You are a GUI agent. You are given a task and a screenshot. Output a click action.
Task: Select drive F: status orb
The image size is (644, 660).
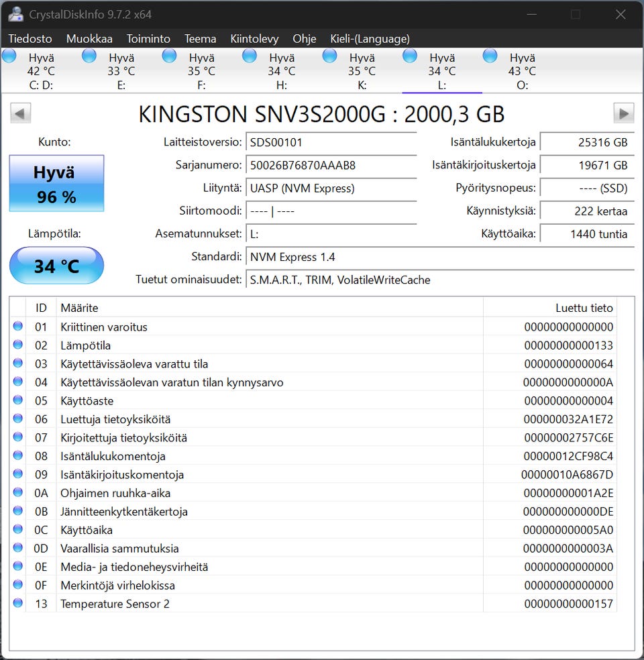170,56
